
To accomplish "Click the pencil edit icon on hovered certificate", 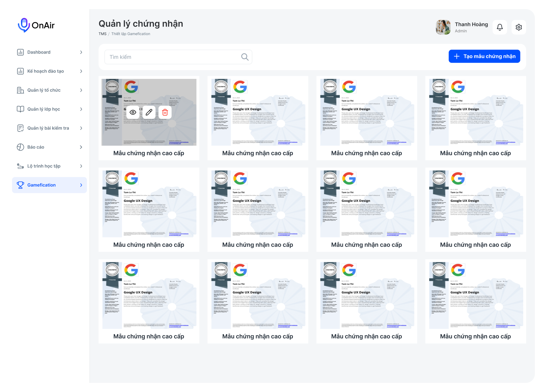I will [x=149, y=112].
